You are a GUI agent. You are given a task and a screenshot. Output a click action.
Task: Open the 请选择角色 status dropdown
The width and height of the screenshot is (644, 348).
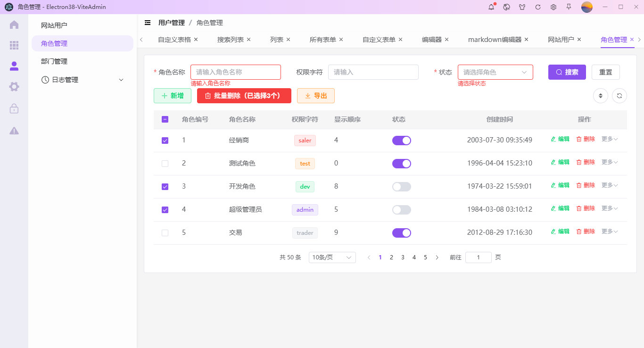(x=495, y=72)
